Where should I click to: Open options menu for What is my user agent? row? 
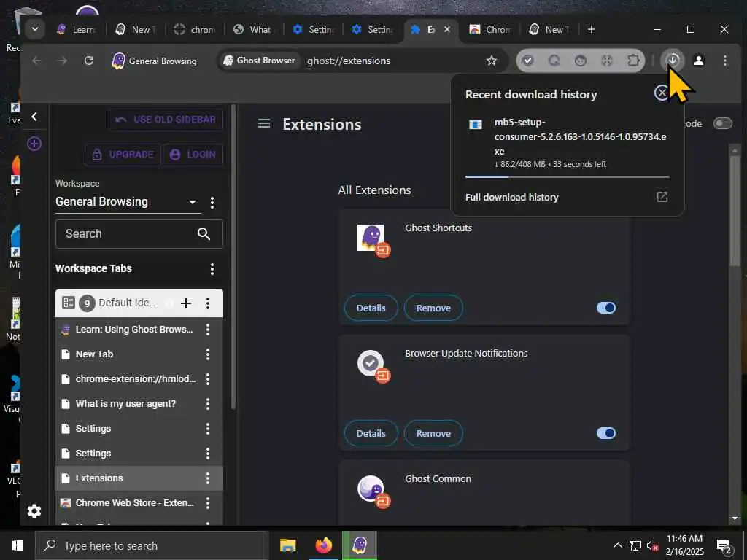click(208, 404)
